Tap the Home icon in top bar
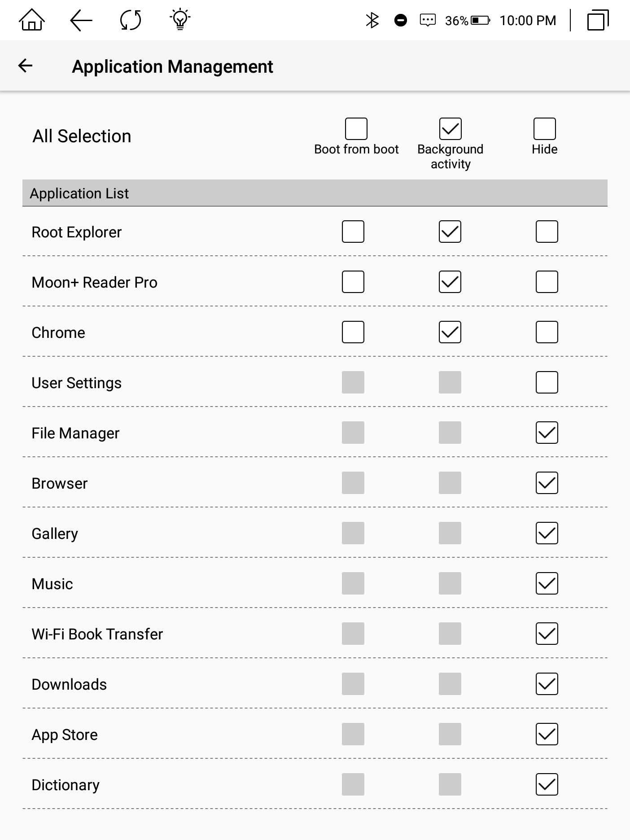The width and height of the screenshot is (630, 840). coord(32,20)
